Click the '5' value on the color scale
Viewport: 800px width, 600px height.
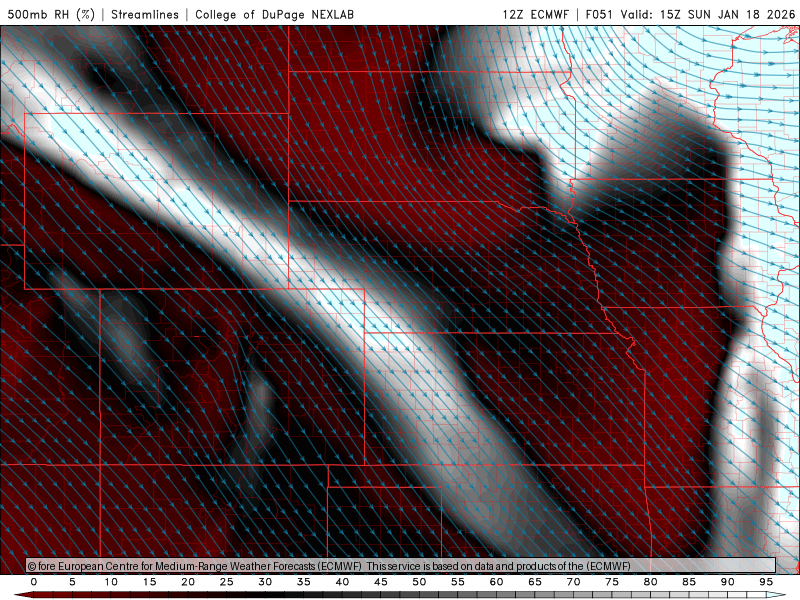coord(72,582)
